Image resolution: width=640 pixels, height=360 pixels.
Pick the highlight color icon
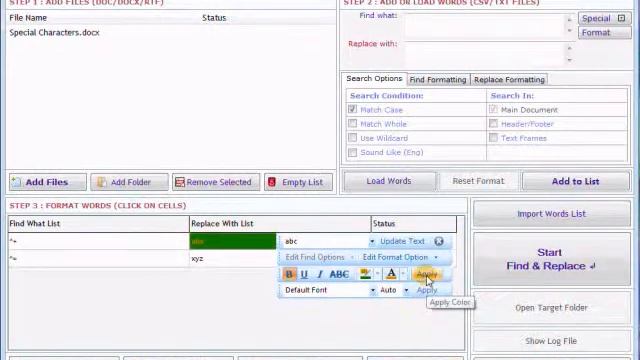[366, 274]
